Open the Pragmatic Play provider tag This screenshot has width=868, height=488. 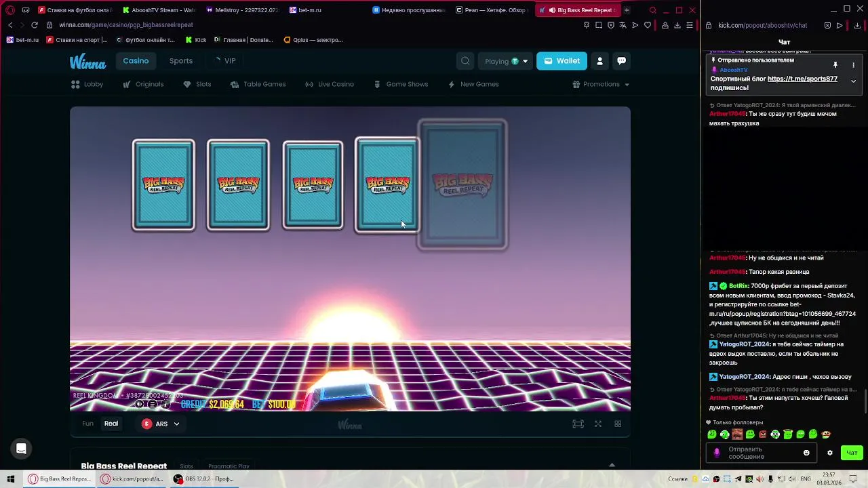coord(229,466)
